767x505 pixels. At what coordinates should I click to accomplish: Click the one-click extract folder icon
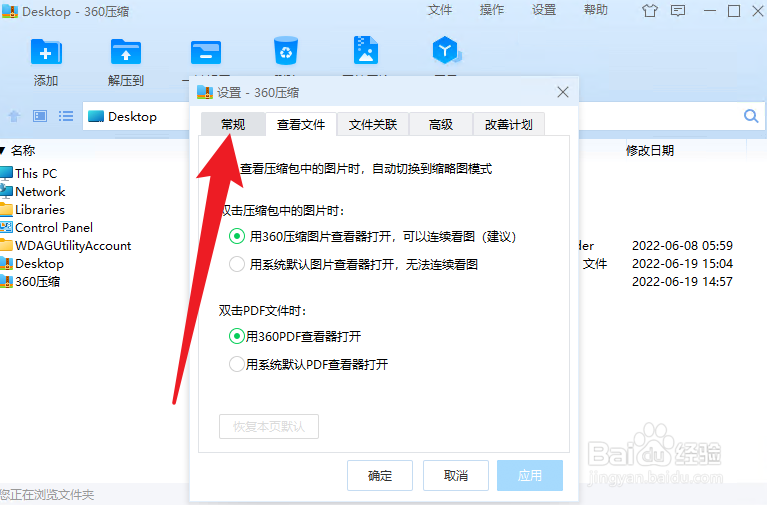(x=206, y=52)
